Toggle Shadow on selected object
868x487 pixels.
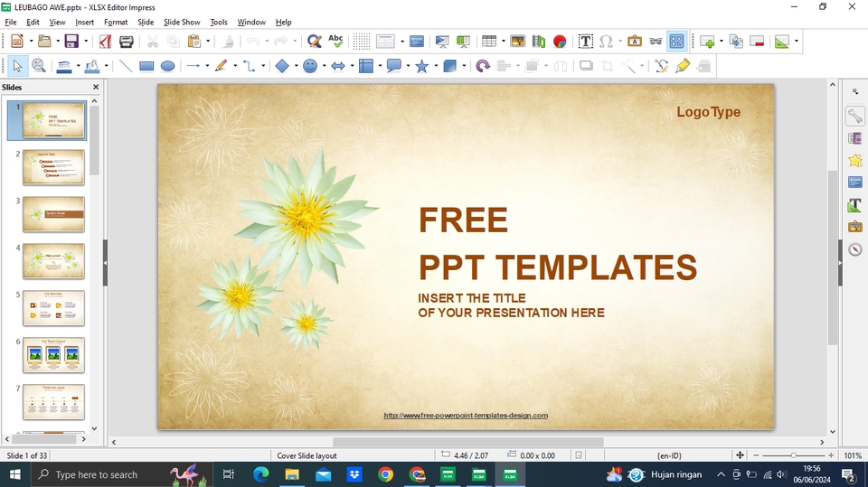(586, 67)
